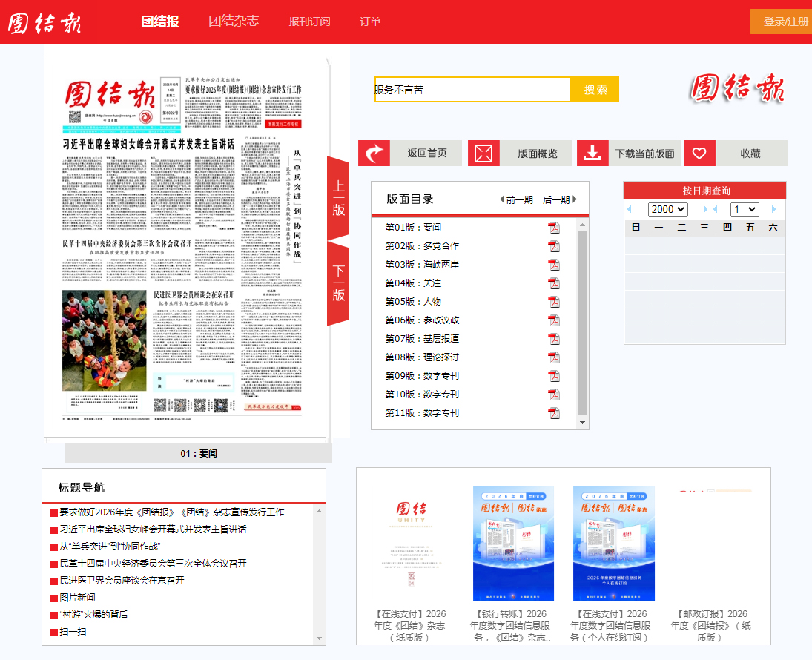Screen dimensions: 812x660
Task: Click the page overview icon
Action: pos(483,154)
